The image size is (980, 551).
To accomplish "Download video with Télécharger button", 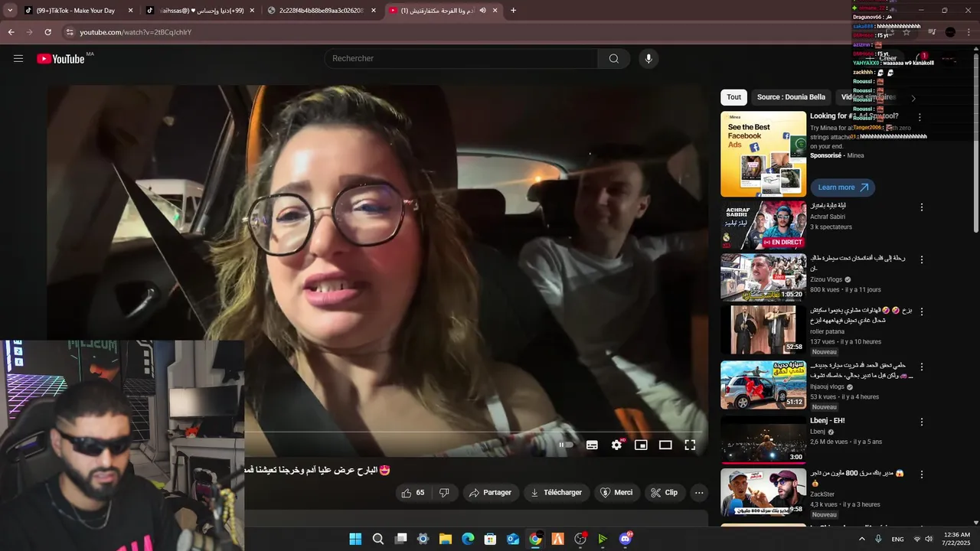I will coord(557,493).
